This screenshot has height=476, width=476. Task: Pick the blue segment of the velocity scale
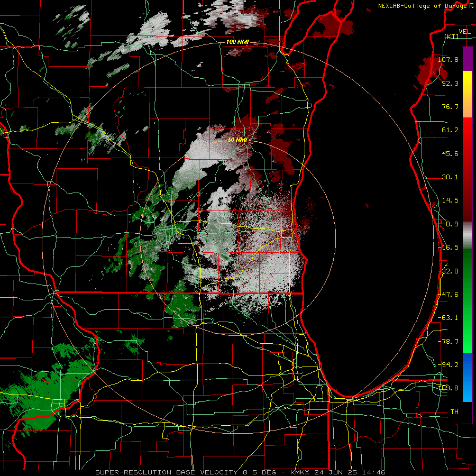(467, 377)
